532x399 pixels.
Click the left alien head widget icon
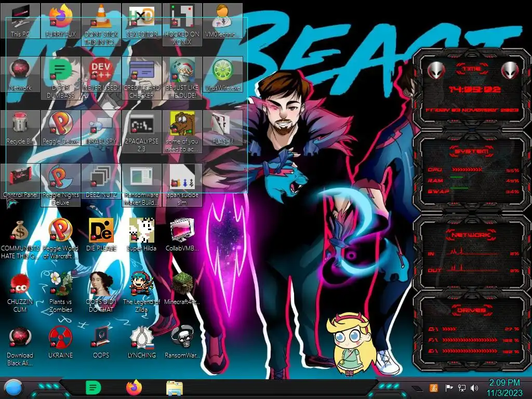[x=436, y=70]
